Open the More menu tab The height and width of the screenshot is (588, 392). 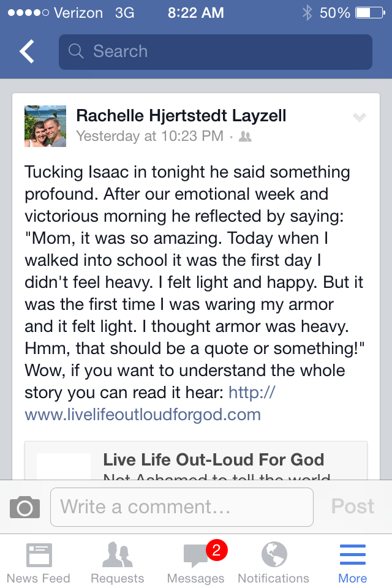[352, 563]
